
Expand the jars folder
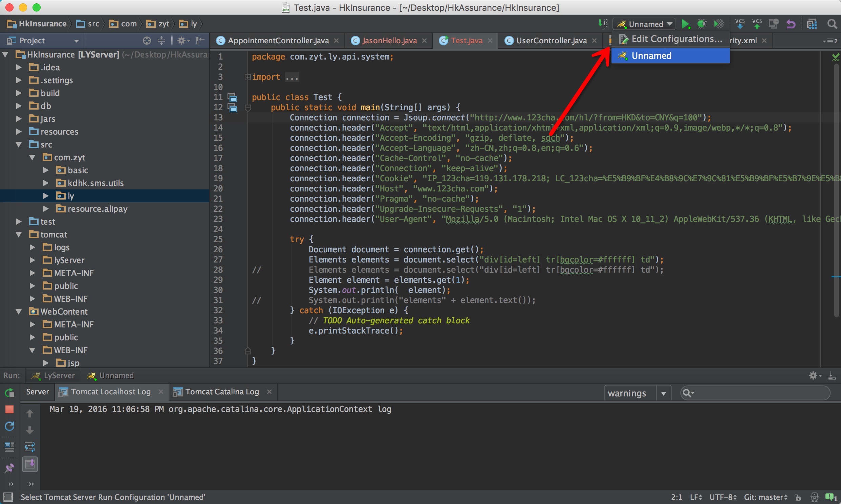pyautogui.click(x=19, y=119)
